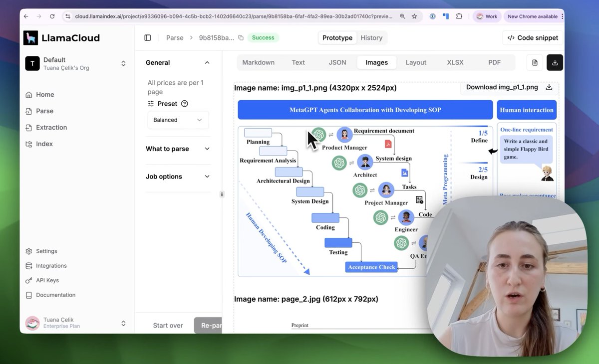Click the dark download icon button

point(555,63)
